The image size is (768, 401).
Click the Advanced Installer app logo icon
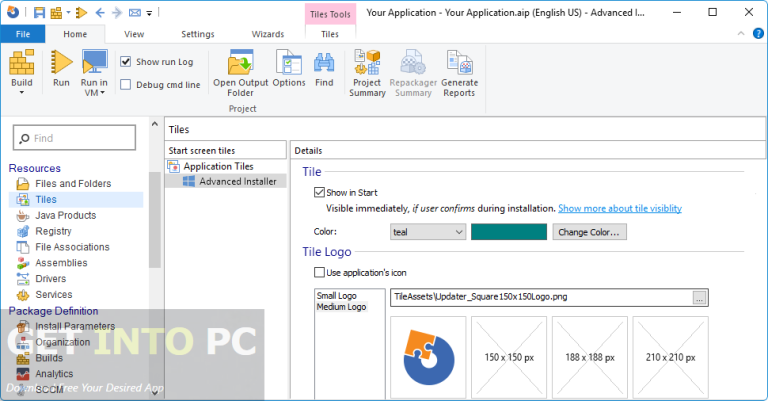click(x=13, y=12)
